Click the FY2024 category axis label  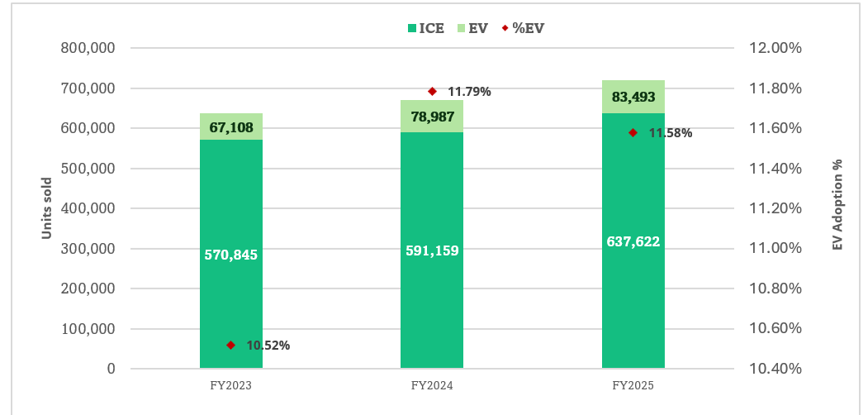[432, 385]
